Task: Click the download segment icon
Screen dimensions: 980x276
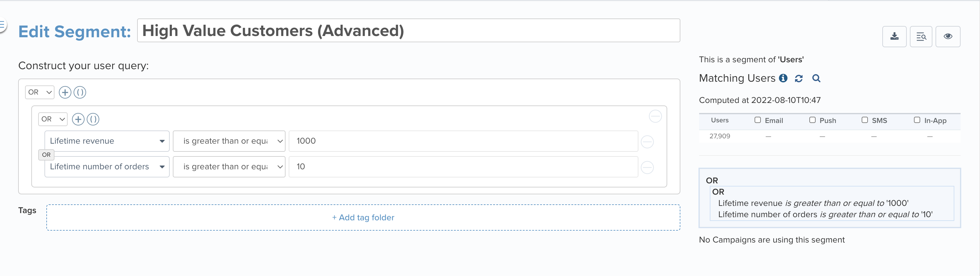Action: [894, 37]
